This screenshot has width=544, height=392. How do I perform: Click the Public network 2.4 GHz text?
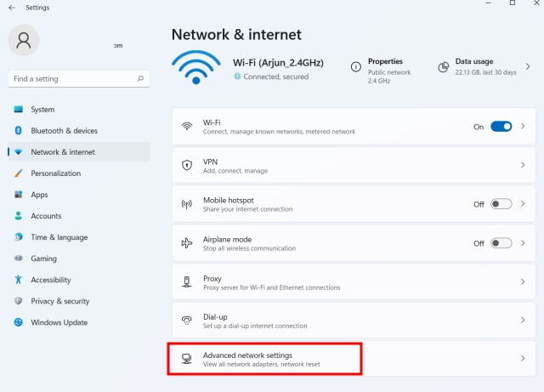(x=389, y=77)
